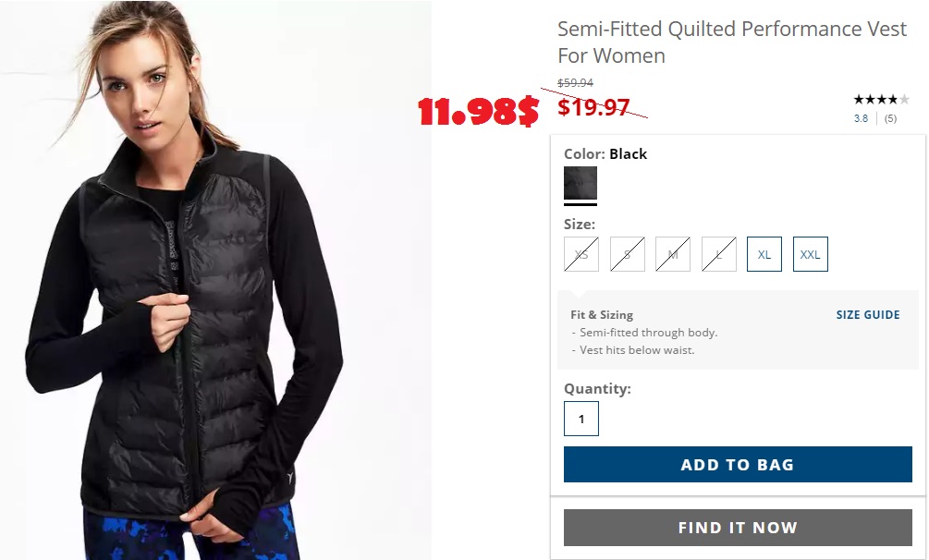The width and height of the screenshot is (929, 560).
Task: Select the crossed-out XS size
Action: coord(581,254)
